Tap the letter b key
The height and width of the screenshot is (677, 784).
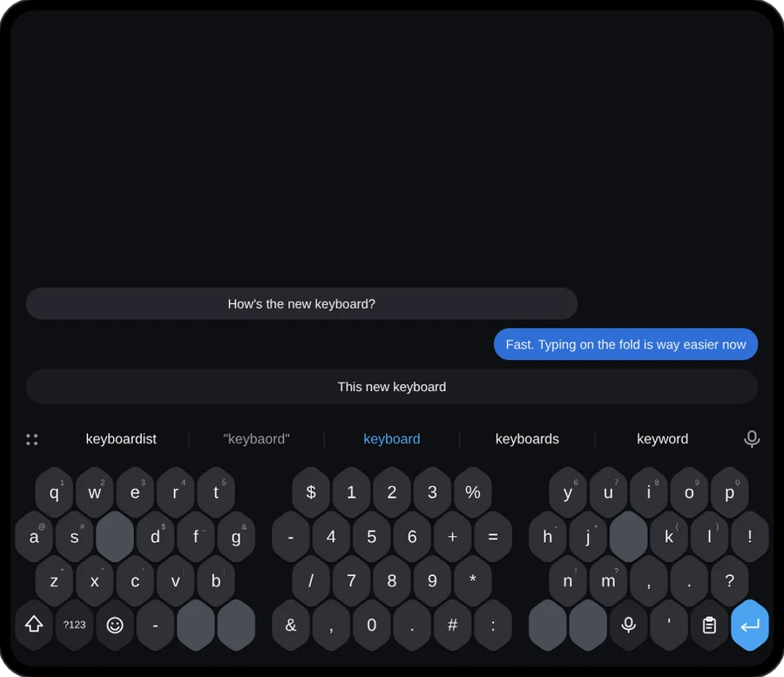coord(216,580)
